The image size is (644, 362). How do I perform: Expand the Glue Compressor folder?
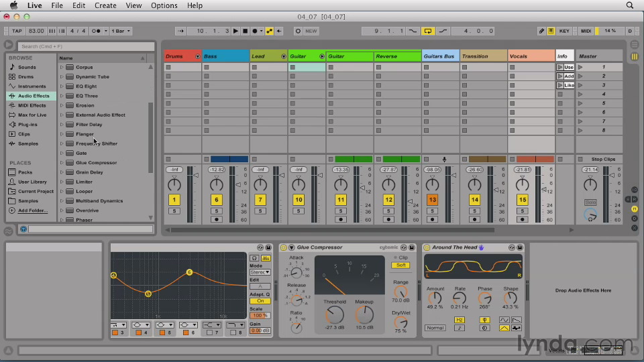tap(62, 162)
